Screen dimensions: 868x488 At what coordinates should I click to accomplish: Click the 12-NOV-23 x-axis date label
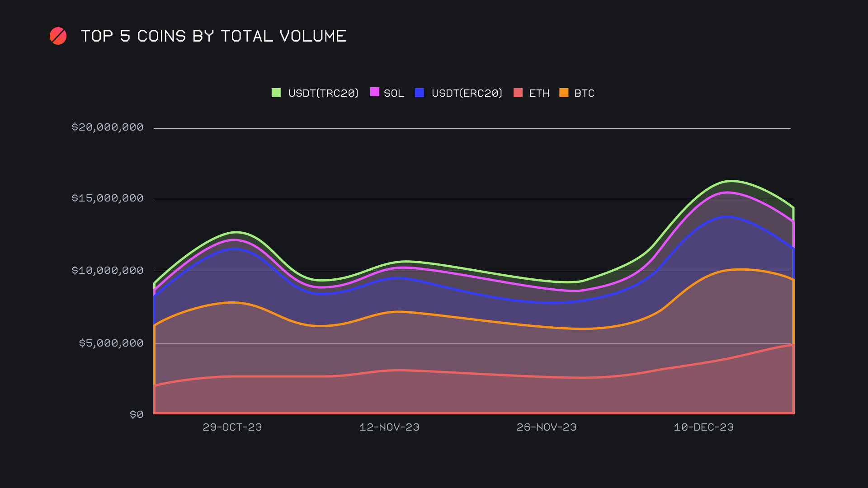pyautogui.click(x=389, y=427)
